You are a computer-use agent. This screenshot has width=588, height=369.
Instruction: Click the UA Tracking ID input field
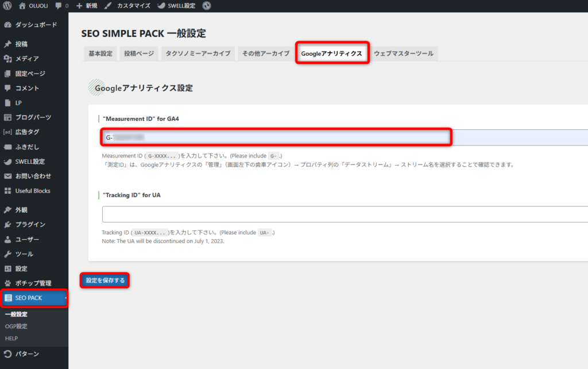click(345, 214)
